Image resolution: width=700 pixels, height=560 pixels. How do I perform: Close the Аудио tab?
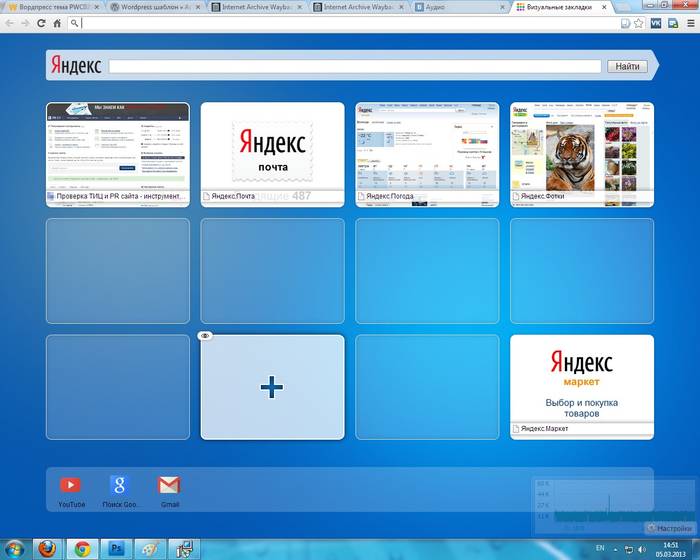pyautogui.click(x=502, y=8)
